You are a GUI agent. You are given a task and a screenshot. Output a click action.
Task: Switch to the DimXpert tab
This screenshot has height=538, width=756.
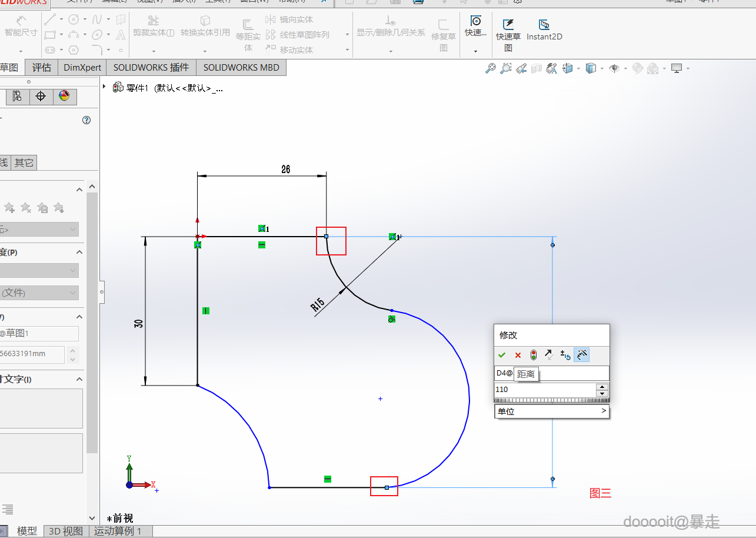click(x=82, y=68)
